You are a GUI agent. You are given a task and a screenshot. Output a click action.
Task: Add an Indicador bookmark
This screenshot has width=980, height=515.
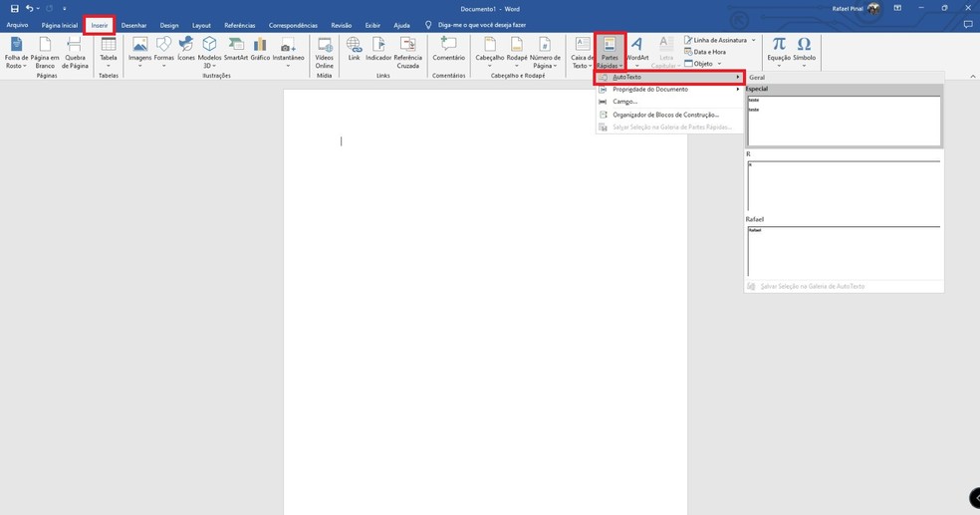click(x=378, y=49)
